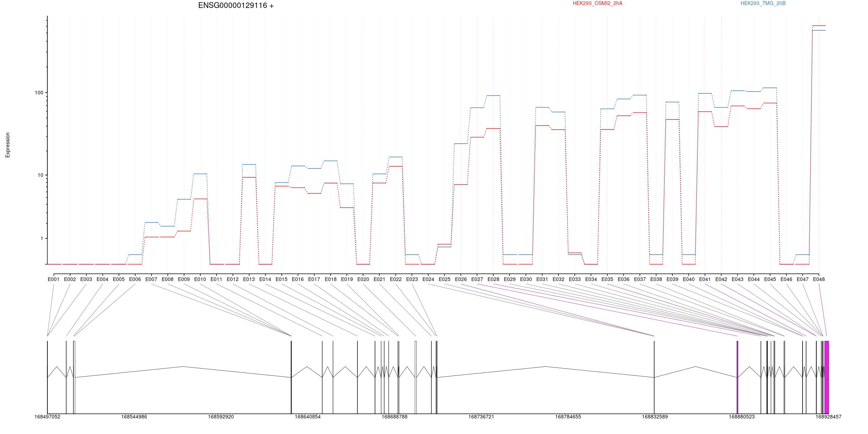Viewport: 868px width, 434px height.
Task: Click exon label E041
Action: point(705,279)
